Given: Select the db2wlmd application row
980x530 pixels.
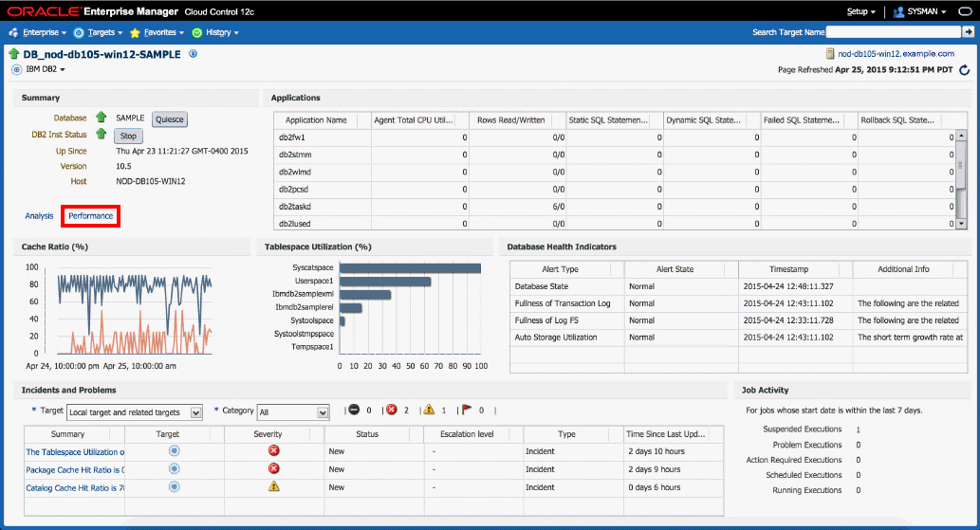Looking at the screenshot, I should tap(615, 172).
